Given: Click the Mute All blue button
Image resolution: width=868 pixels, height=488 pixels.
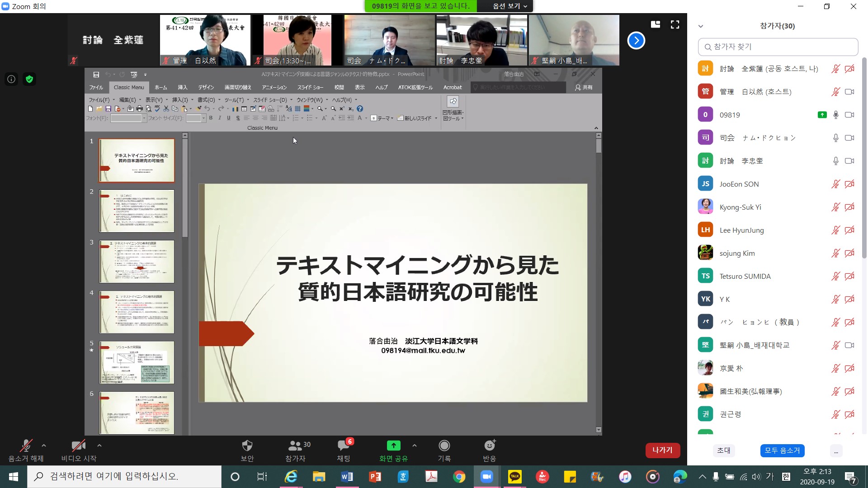Looking at the screenshot, I should tap(782, 450).
